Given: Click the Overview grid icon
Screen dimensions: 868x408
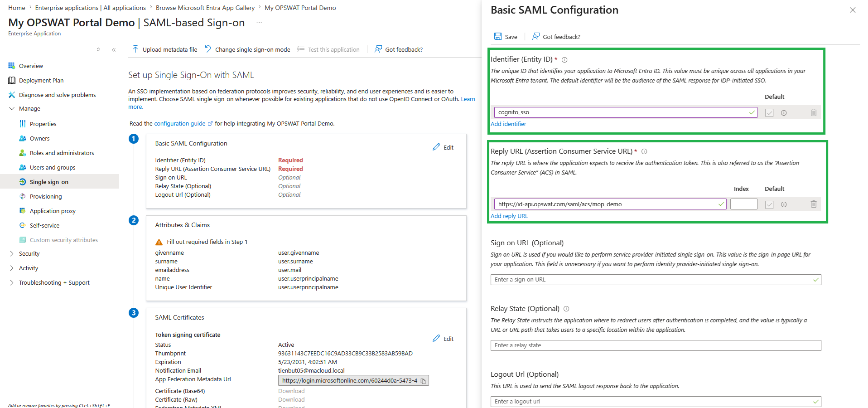Looking at the screenshot, I should click(x=12, y=66).
